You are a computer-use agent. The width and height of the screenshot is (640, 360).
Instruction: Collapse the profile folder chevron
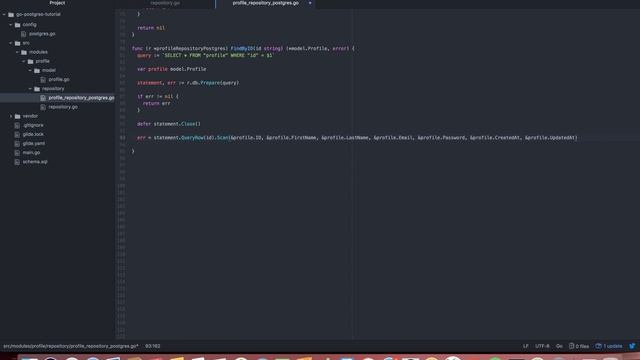coord(24,61)
